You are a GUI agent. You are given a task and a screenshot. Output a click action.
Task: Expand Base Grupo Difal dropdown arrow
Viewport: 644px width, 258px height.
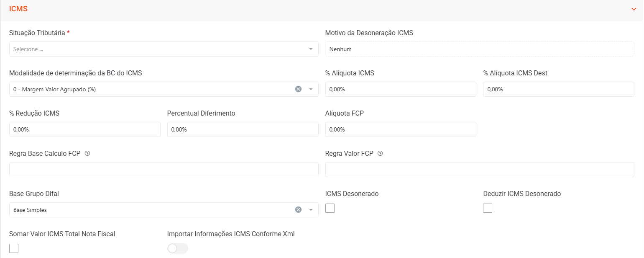pyautogui.click(x=311, y=210)
